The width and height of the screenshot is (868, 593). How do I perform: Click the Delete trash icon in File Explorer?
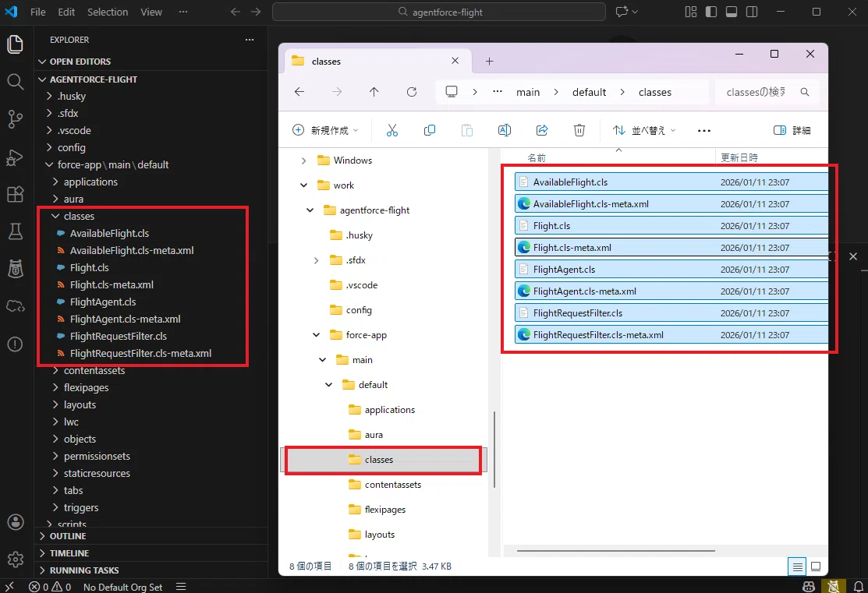click(579, 131)
